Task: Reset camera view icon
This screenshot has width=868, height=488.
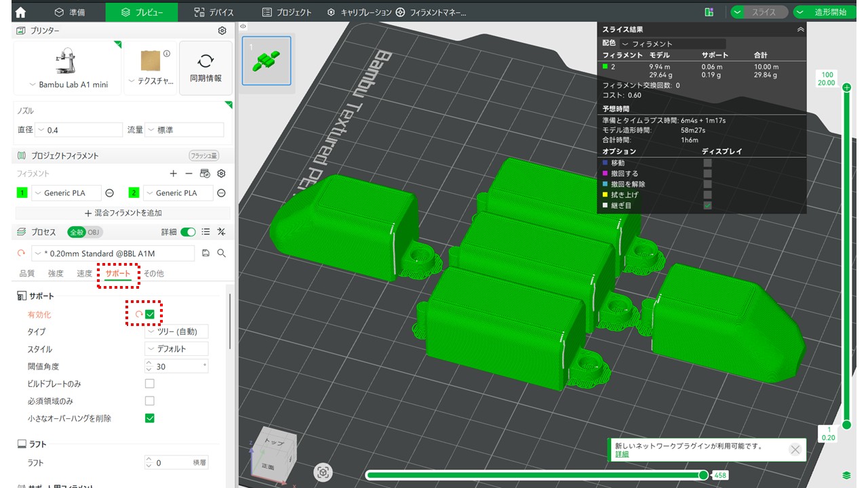Action: coord(323,472)
